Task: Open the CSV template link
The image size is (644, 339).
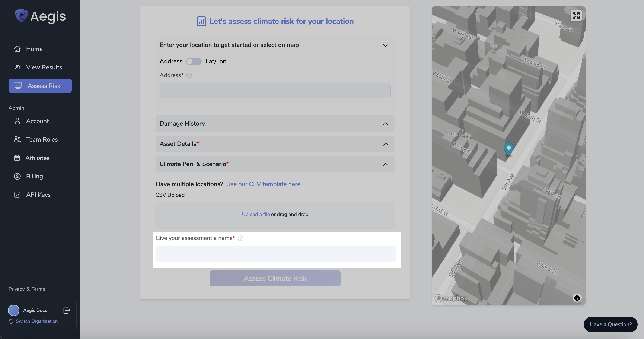Action: 263,184
